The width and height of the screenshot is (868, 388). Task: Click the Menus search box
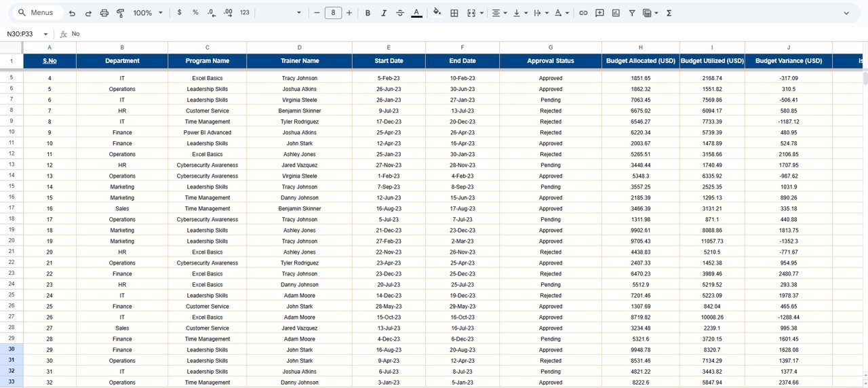(37, 13)
